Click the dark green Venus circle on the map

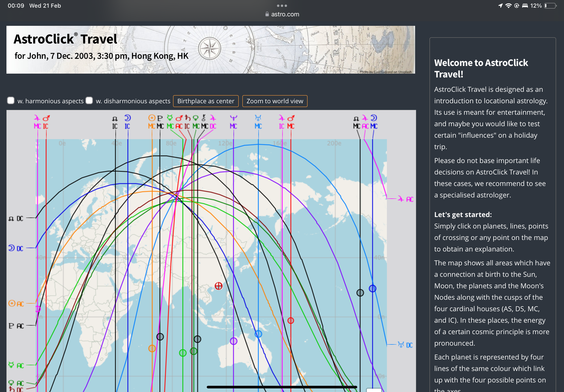194,351
